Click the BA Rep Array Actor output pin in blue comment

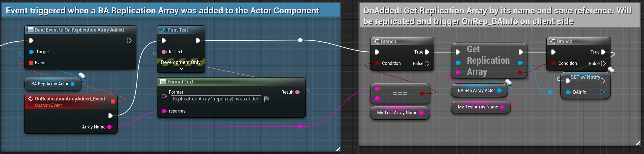click(x=73, y=84)
